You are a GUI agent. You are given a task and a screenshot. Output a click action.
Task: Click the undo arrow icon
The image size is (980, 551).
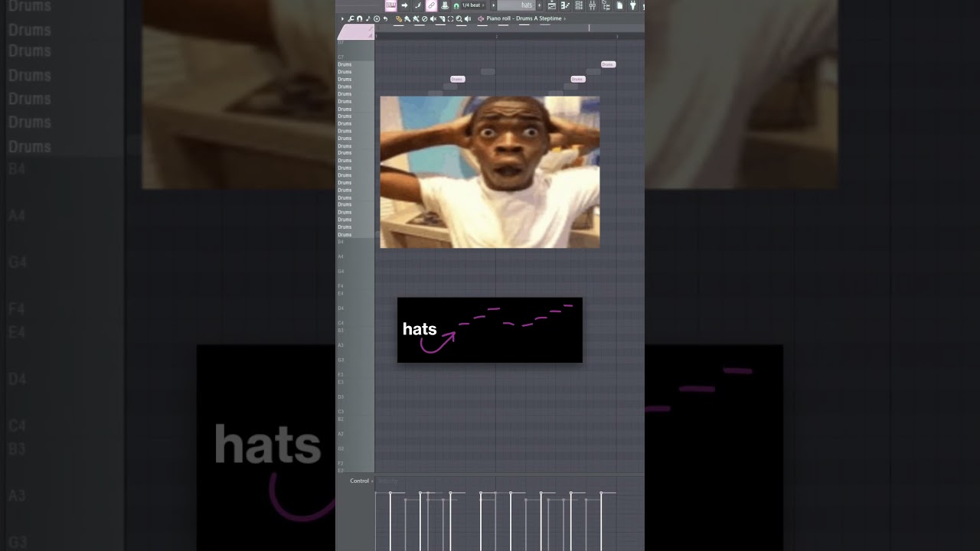(x=385, y=18)
